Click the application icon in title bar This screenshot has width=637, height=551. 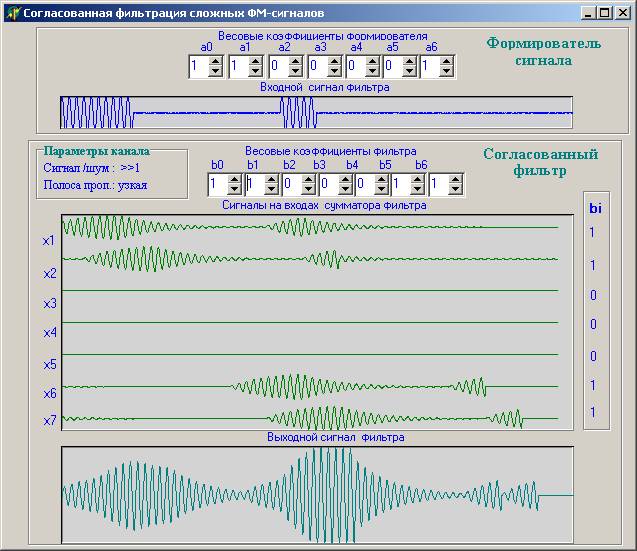click(13, 13)
